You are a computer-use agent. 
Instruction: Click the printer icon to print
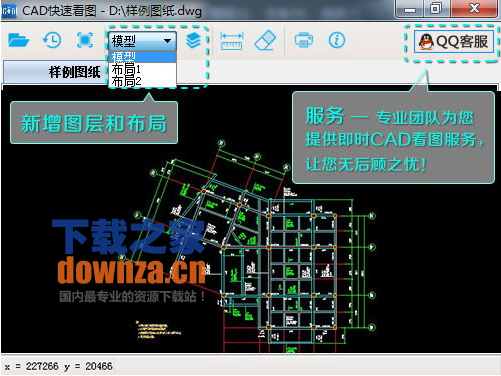(304, 40)
